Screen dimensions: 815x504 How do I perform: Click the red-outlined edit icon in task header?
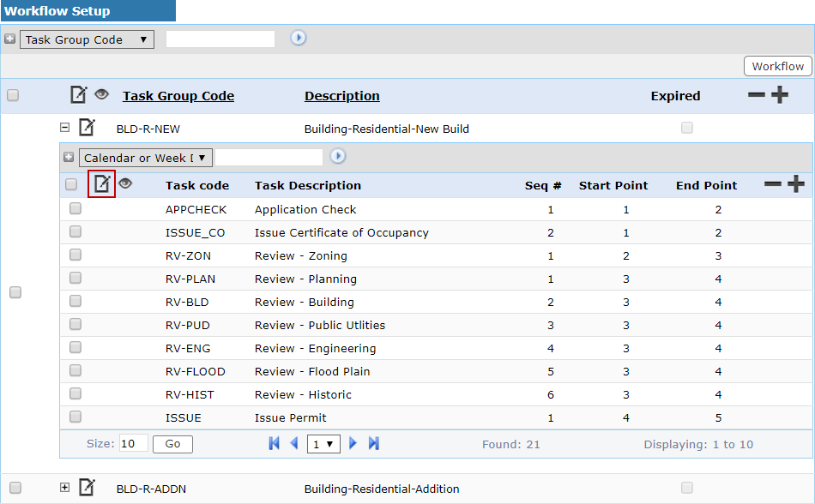(x=102, y=184)
